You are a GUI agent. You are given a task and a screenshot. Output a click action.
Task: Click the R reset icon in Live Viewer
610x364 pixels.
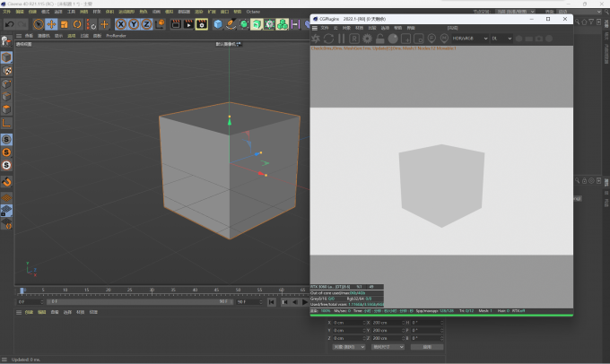pyautogui.click(x=354, y=39)
